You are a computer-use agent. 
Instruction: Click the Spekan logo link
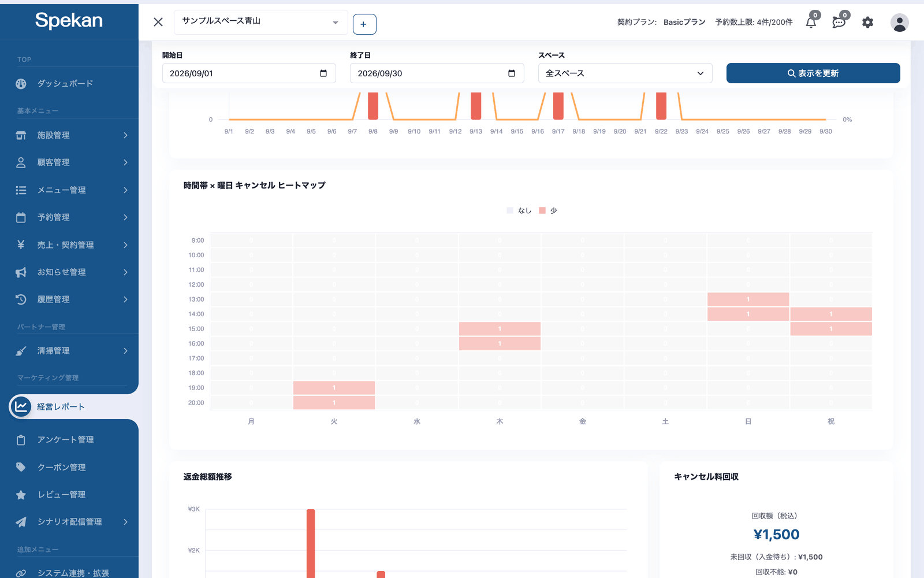(69, 21)
